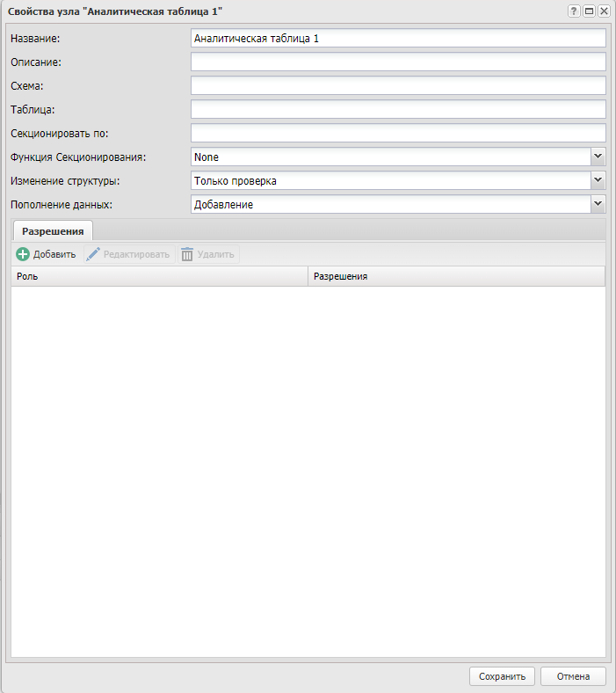Click the Схема input field
Screen dimensions: 616x693
[397, 85]
